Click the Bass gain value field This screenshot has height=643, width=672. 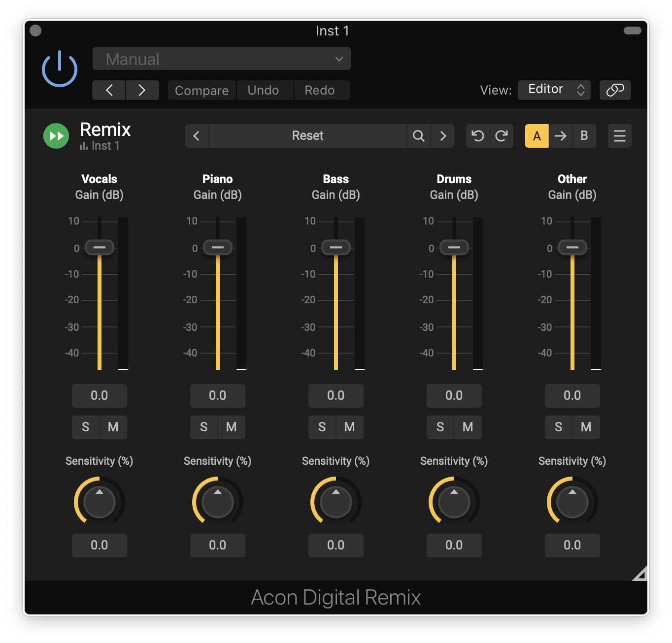point(336,396)
